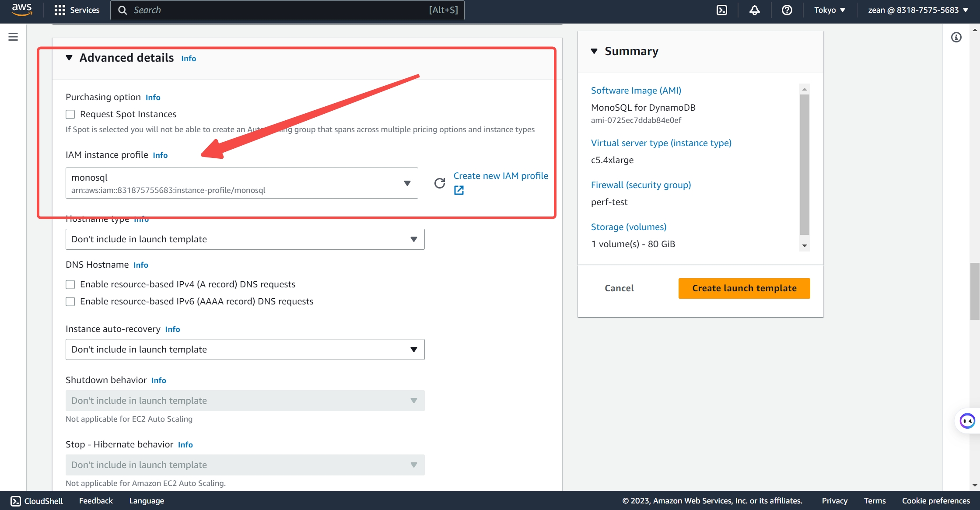The image size is (980, 510).
Task: Open Info link for Stop - Hibernate behavior
Action: (185, 445)
